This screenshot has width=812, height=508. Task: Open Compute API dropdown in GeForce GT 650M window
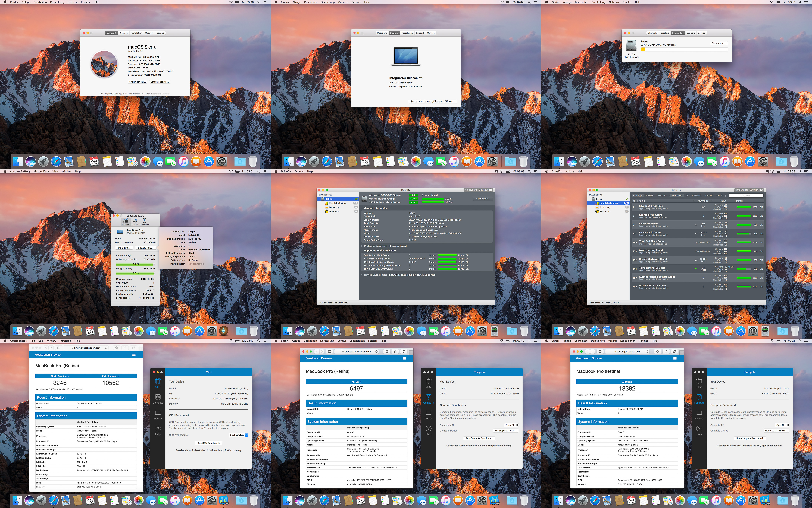(x=782, y=425)
